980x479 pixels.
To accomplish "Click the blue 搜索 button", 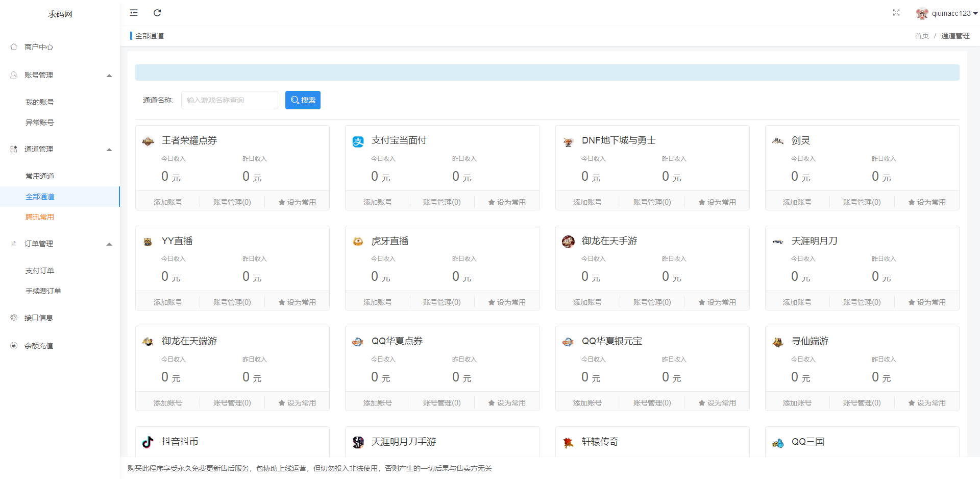I will pyautogui.click(x=303, y=100).
